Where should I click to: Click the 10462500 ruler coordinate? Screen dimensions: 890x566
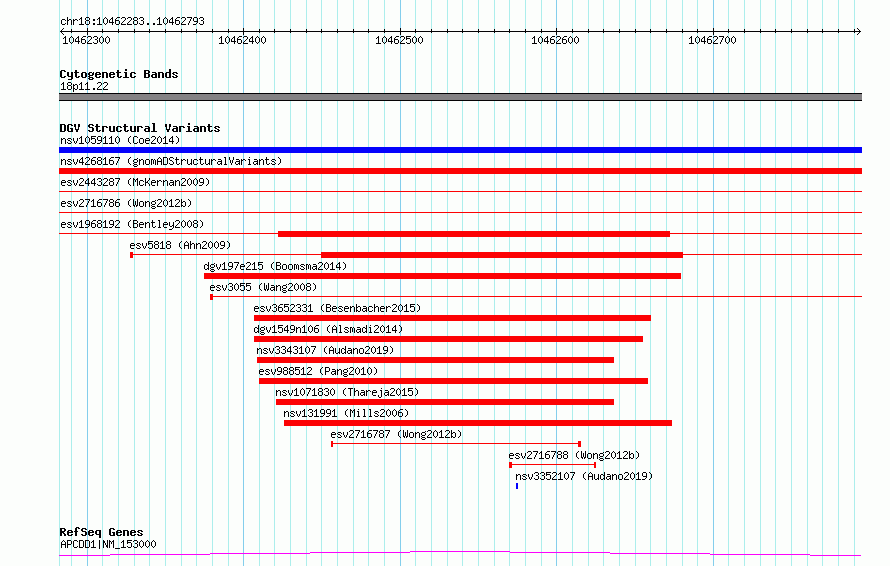399,40
